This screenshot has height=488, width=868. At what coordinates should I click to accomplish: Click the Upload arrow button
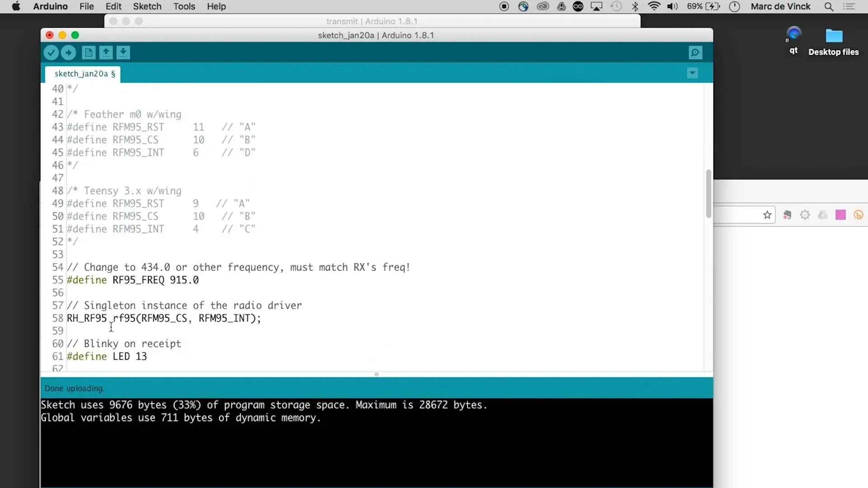tap(68, 53)
